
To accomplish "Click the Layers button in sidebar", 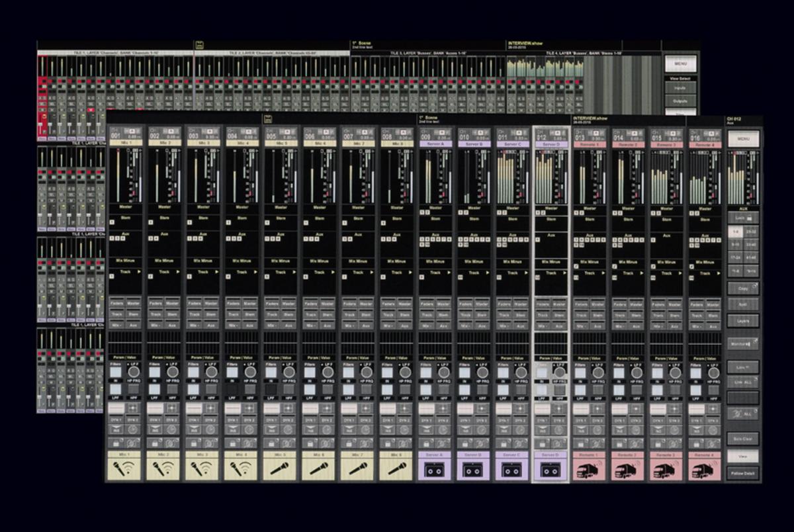I will point(744,321).
